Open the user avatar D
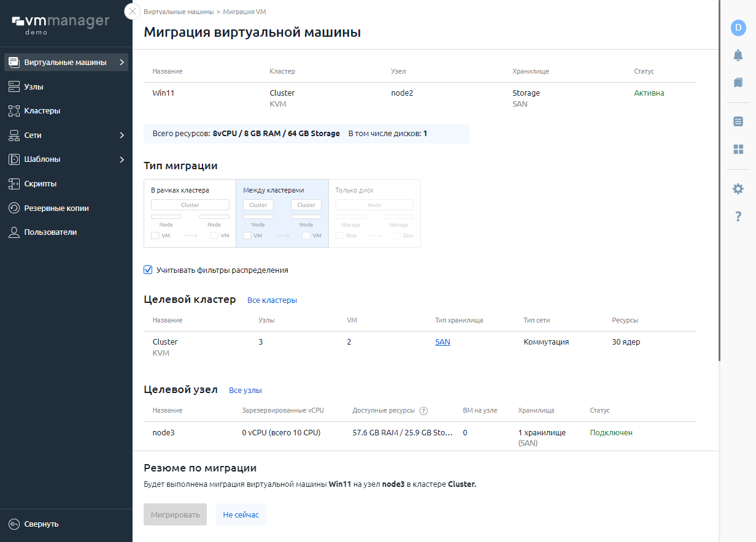 (738, 28)
